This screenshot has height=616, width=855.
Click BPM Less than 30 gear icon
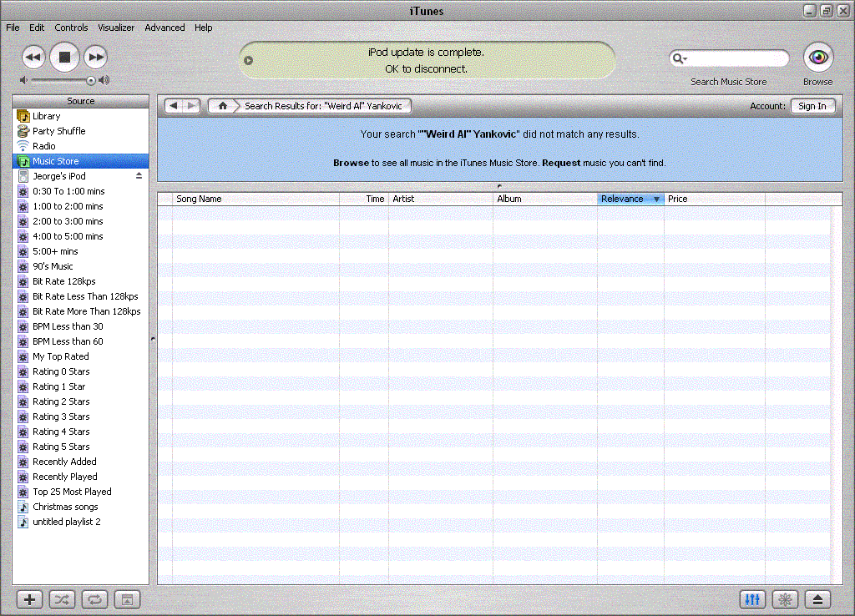point(23,327)
